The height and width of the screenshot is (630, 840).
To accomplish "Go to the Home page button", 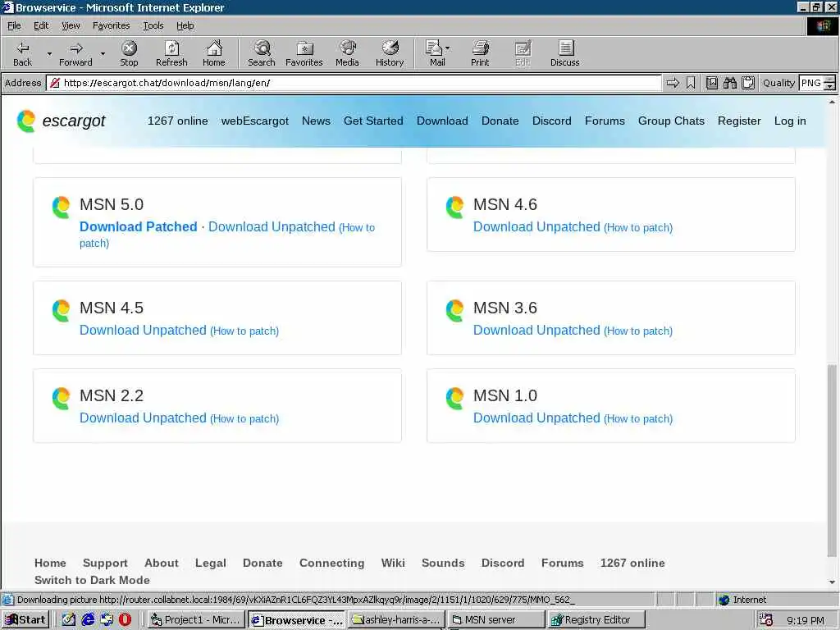I will 214,53.
